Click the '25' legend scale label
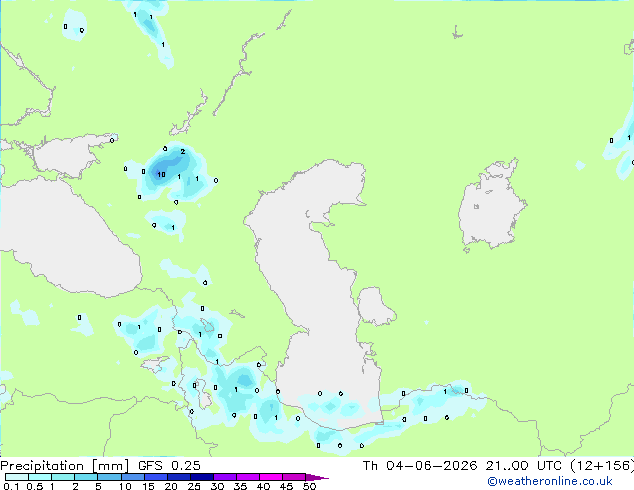Viewport: 634px width, 490px height. (x=194, y=486)
